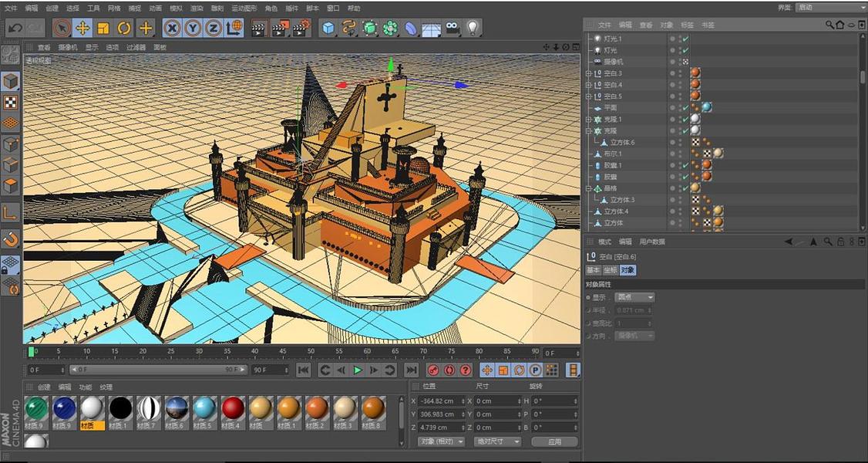Switch the world coordinate system icon
This screenshot has height=463, width=868.
tap(234, 29)
